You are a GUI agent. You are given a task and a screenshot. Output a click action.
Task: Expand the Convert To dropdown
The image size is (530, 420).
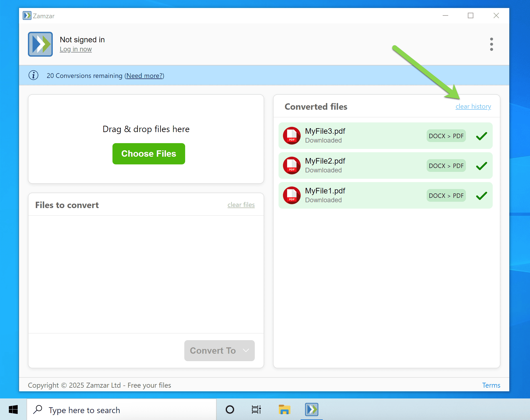click(219, 351)
